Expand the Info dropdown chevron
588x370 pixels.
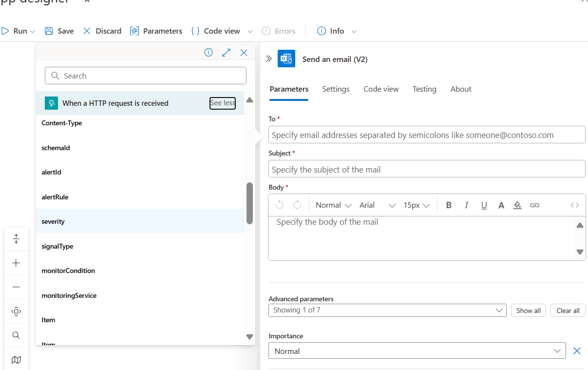tap(354, 31)
